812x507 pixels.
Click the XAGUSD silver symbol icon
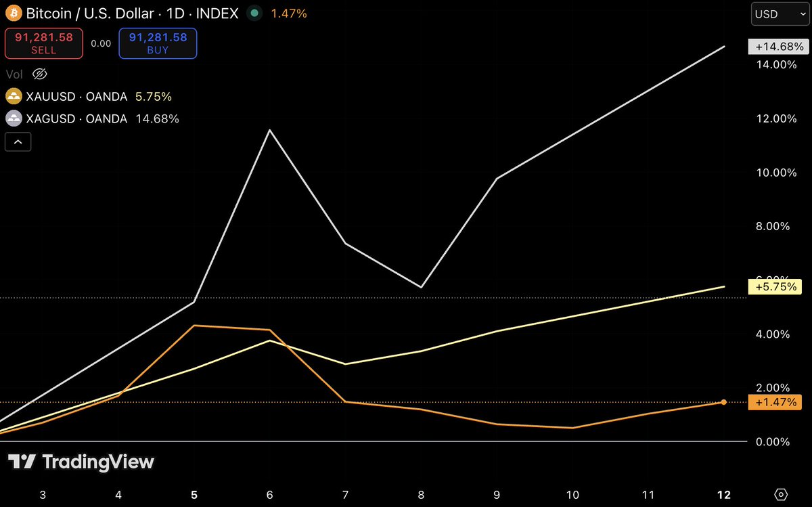tap(13, 118)
